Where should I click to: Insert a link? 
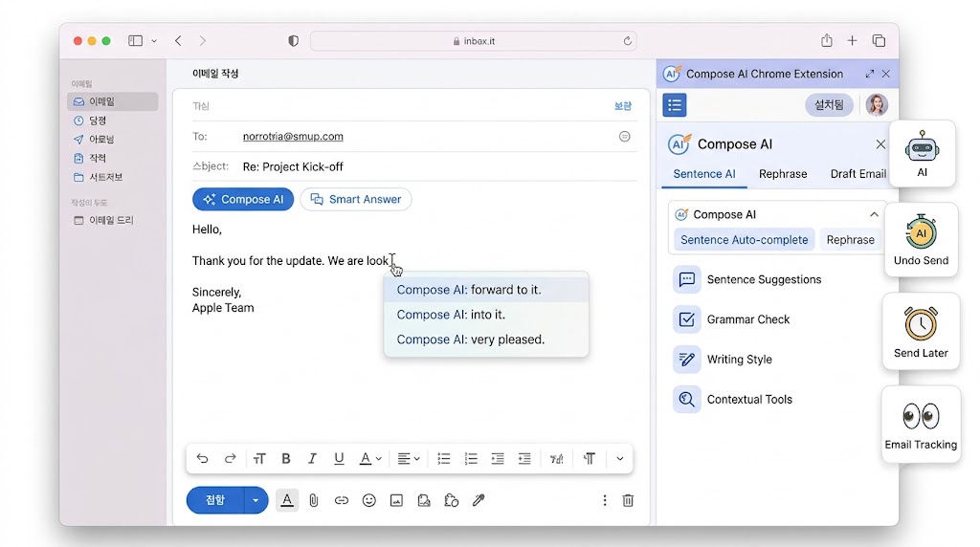pos(342,500)
